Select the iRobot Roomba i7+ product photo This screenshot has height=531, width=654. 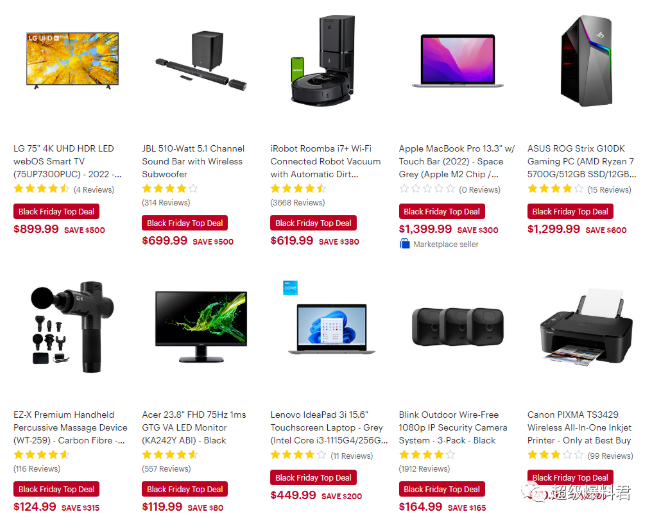point(323,60)
